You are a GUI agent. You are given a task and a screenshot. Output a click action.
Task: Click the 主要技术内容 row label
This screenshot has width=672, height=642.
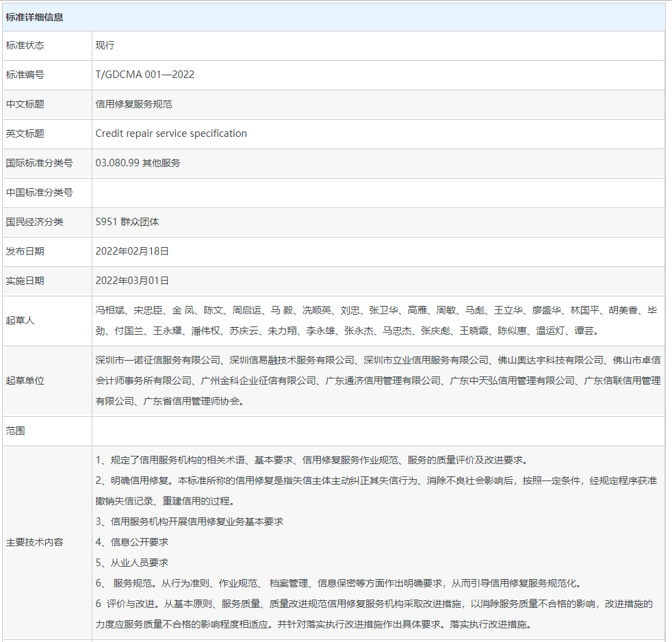tap(34, 542)
